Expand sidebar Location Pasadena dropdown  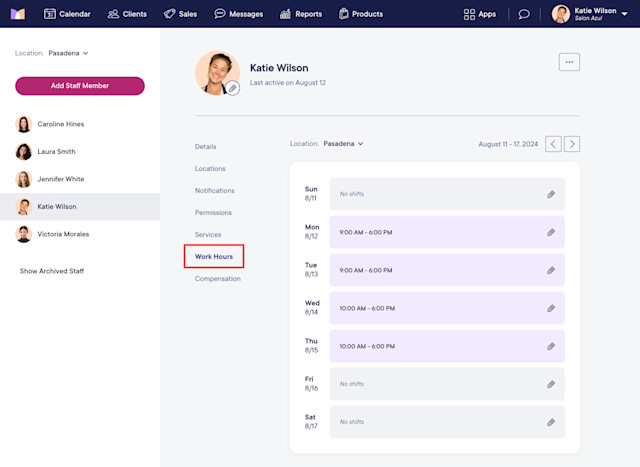click(68, 53)
